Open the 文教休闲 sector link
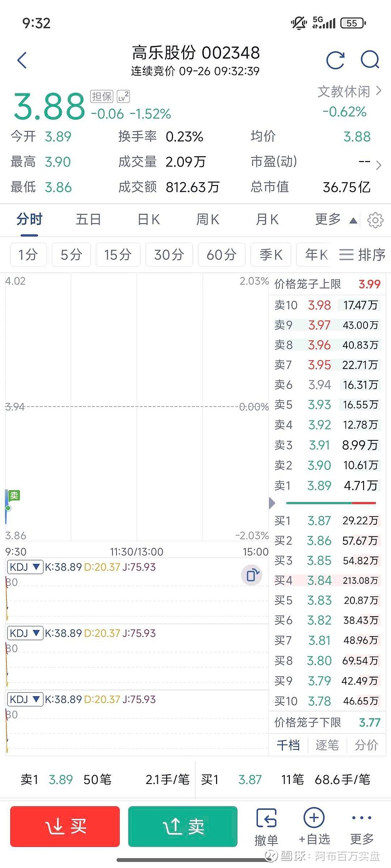The image size is (391, 868). [349, 92]
